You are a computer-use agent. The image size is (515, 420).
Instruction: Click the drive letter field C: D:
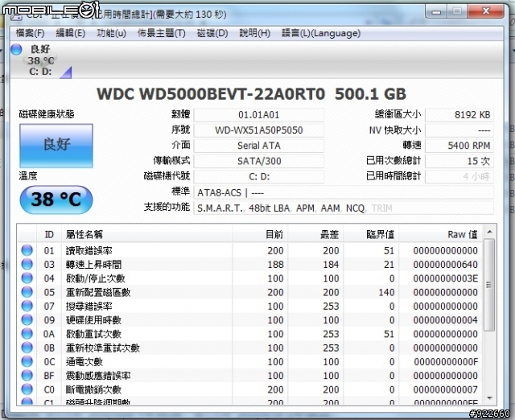259,176
